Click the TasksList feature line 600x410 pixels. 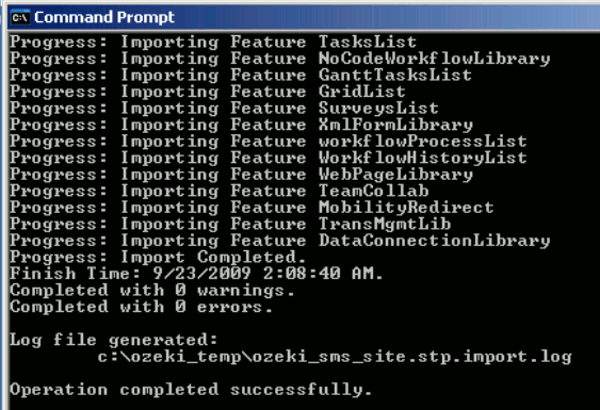(x=213, y=42)
